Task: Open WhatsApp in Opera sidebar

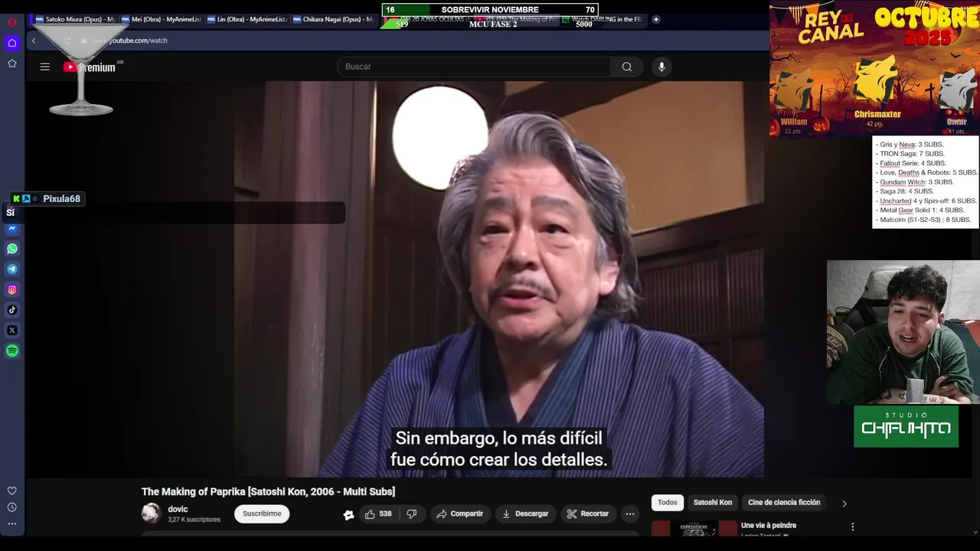Action: [x=12, y=249]
